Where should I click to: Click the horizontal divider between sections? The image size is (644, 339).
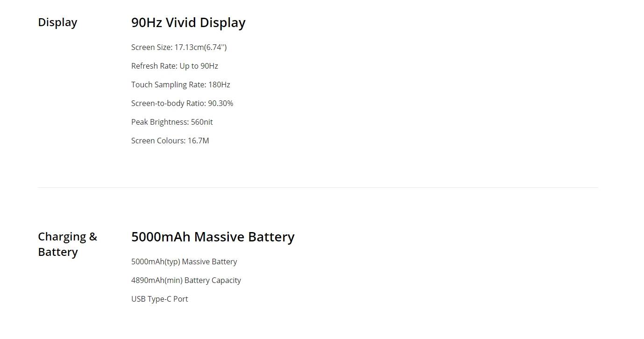318,187
